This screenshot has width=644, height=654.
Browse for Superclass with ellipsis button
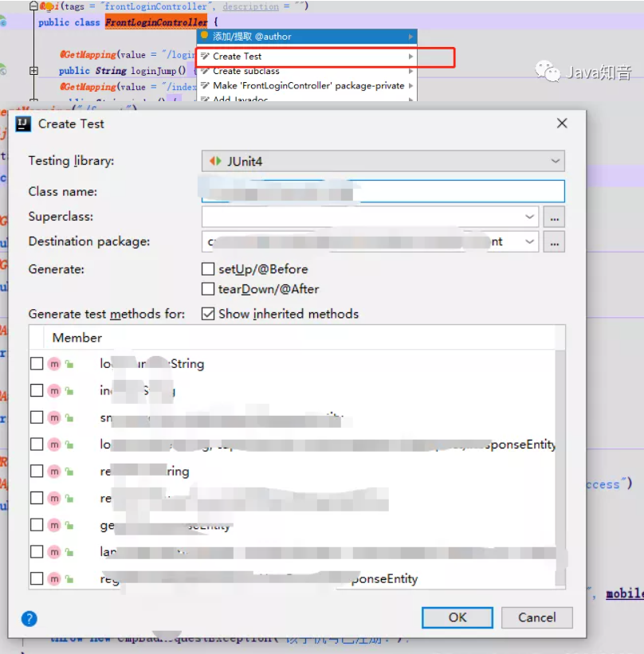[554, 217]
